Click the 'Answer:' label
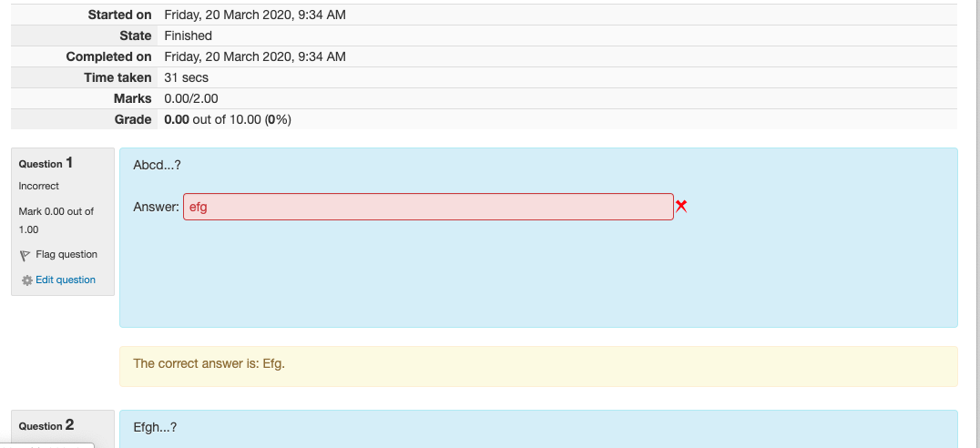This screenshot has height=448, width=980. tap(157, 207)
